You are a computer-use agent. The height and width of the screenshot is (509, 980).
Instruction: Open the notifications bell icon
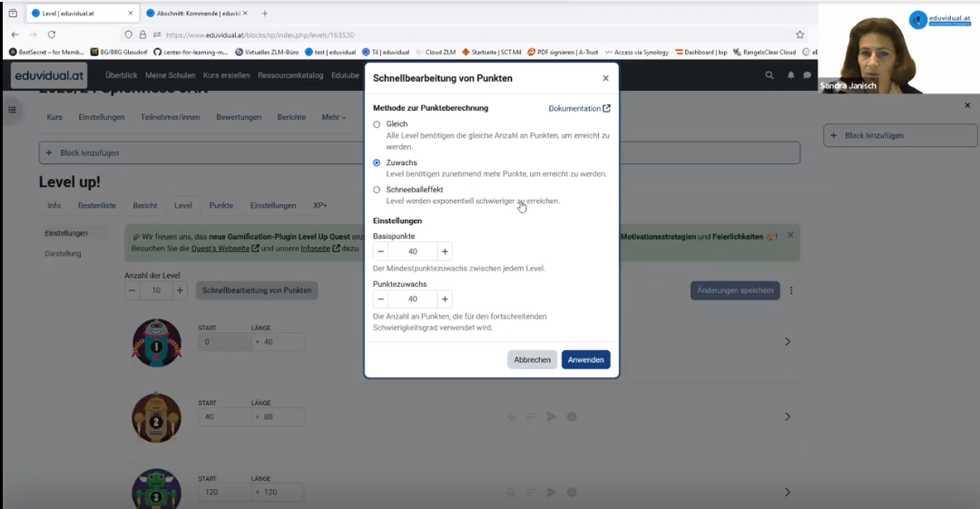click(x=790, y=75)
